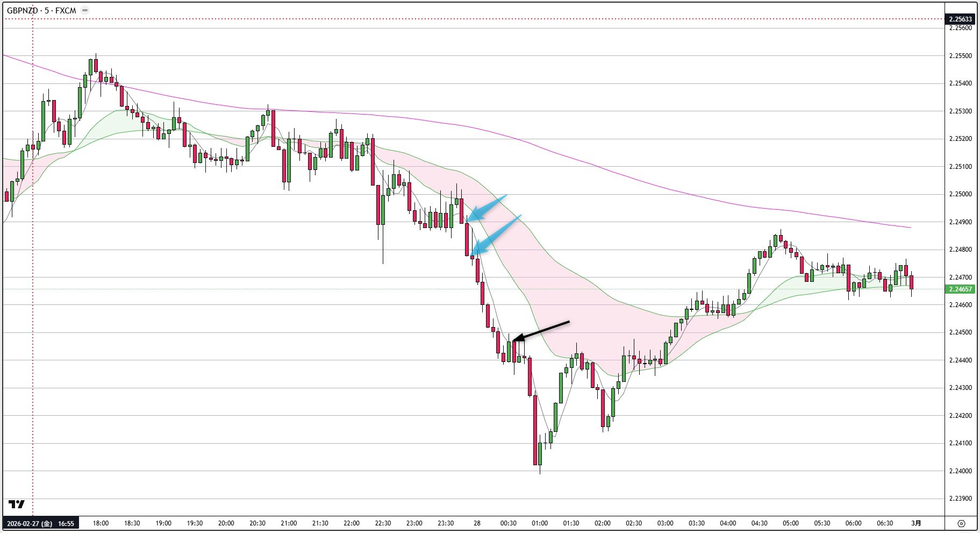Image resolution: width=980 pixels, height=533 pixels.
Task: Click the 00:30 timestamp on the axis
Action: tap(507, 522)
